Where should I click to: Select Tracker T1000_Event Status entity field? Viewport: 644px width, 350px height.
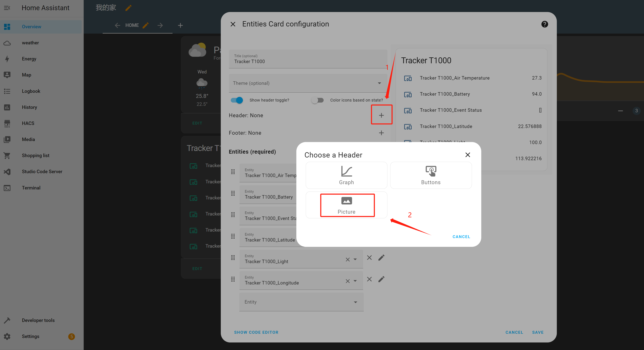coord(268,216)
